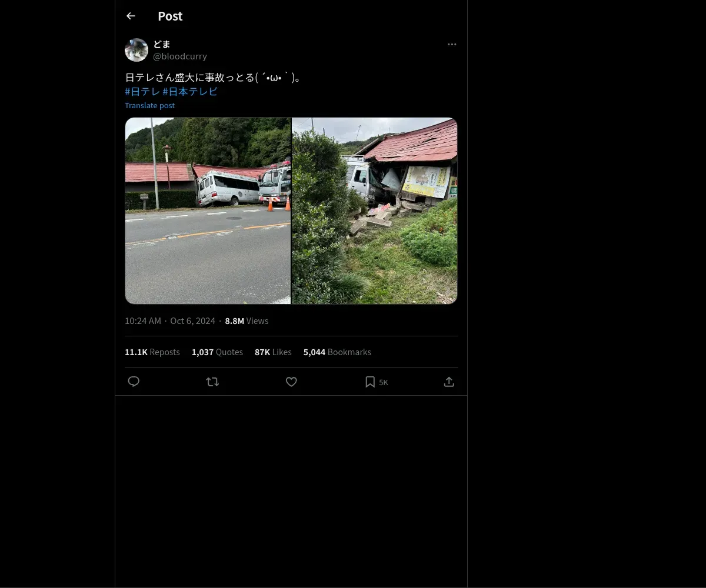The height and width of the screenshot is (588, 706).
Task: Open the 5,044 Bookmarks count
Action: (337, 352)
